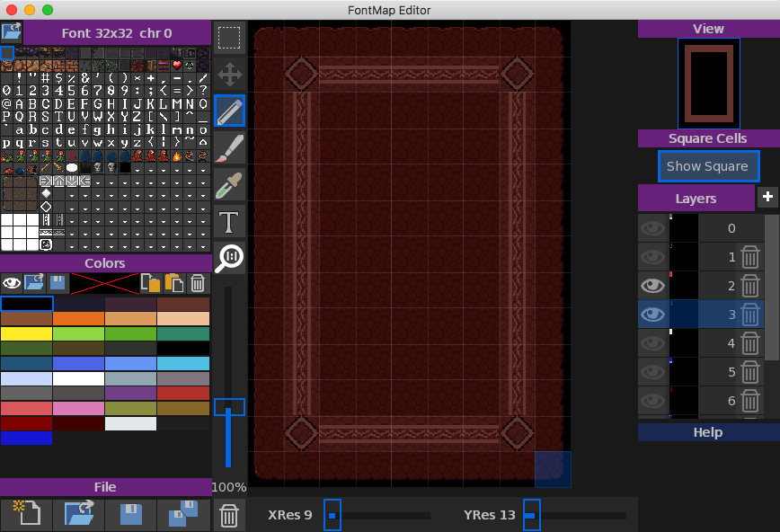Select the Eyedropper color picker tool
The width and height of the screenshot is (780, 532).
point(229,184)
